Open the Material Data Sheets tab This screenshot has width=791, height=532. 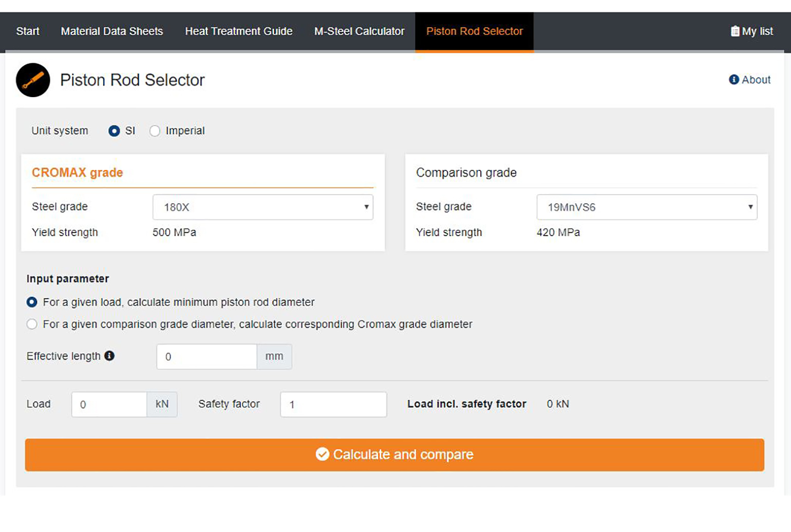(111, 31)
